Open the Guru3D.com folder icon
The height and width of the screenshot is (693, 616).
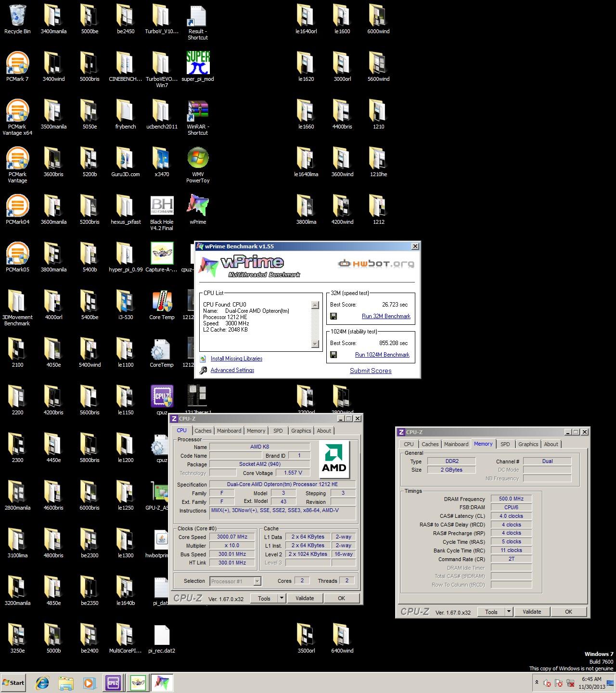click(126, 162)
